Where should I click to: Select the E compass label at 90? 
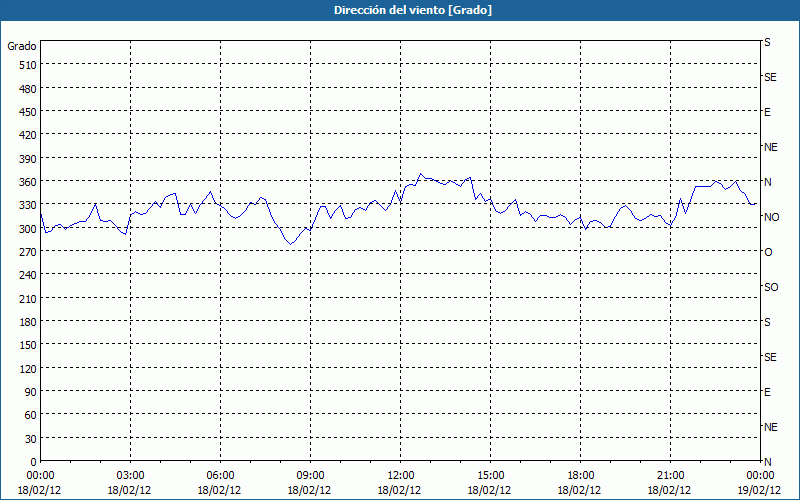767,392
